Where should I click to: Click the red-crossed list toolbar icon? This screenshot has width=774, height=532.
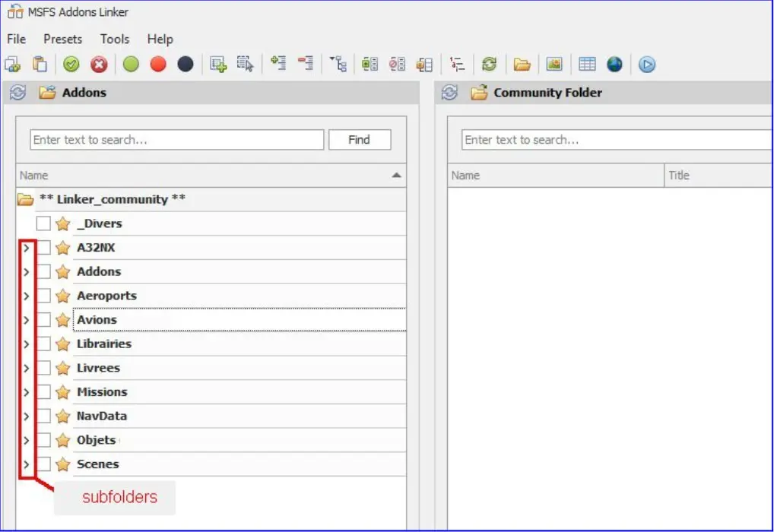point(397,64)
